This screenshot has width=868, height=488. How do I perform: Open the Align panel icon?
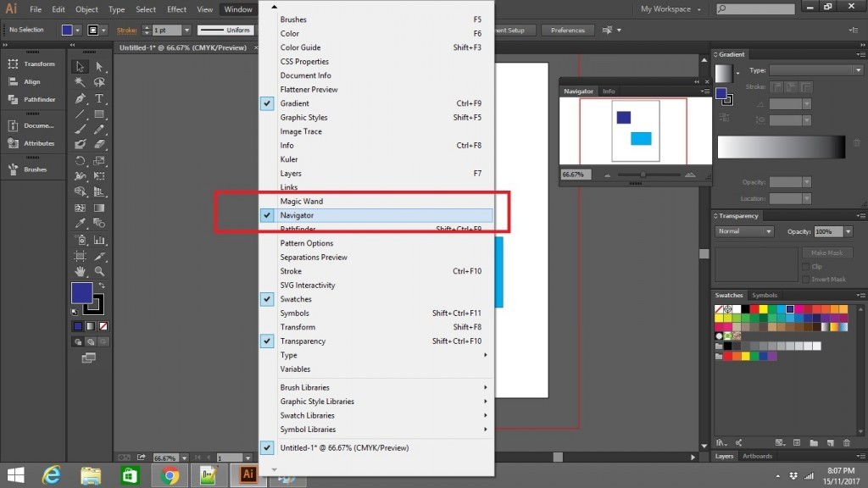click(x=13, y=82)
